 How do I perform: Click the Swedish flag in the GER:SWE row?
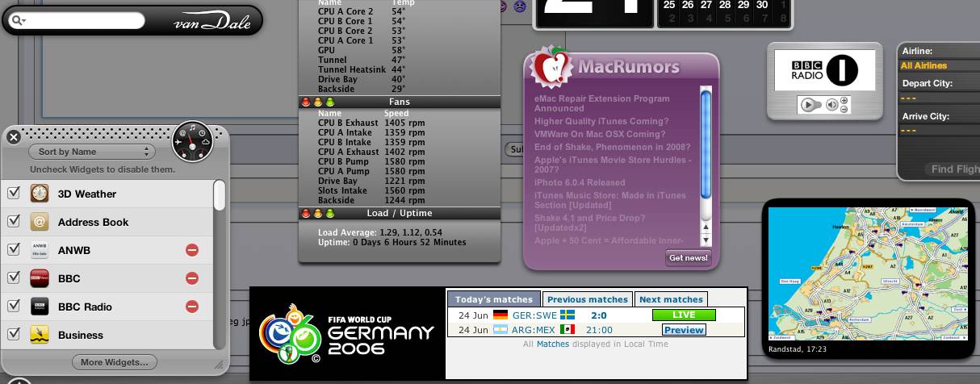[x=567, y=315]
